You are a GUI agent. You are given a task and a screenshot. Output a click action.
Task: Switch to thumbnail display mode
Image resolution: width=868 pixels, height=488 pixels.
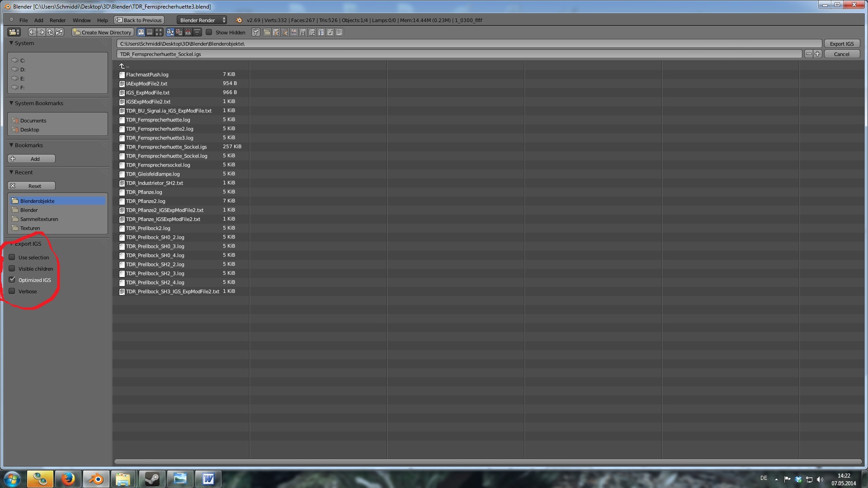point(159,32)
